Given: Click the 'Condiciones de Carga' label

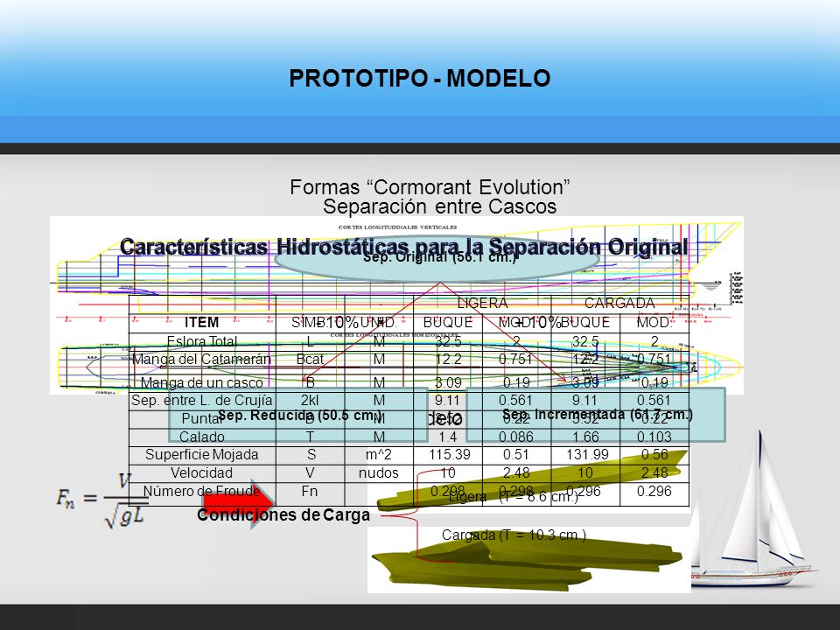Looking at the screenshot, I should click(x=283, y=514).
